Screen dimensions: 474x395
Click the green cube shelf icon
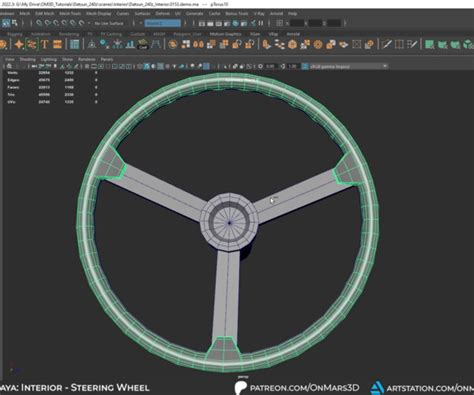coord(468,44)
